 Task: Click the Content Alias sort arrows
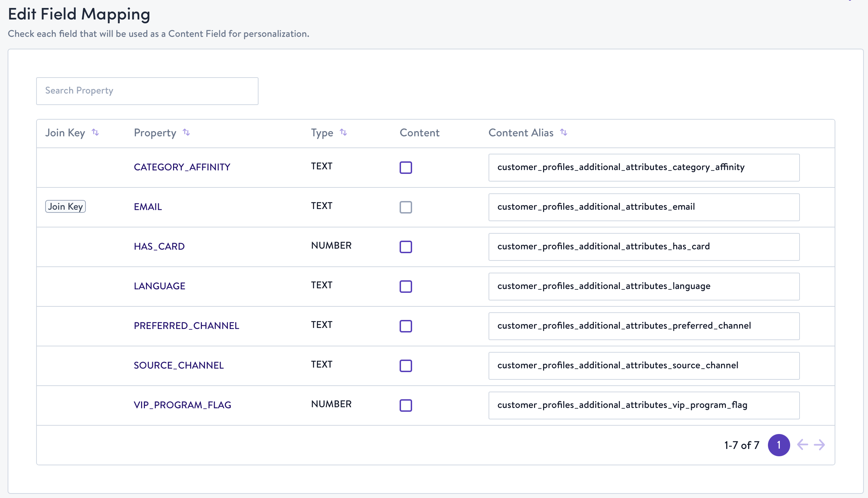tap(564, 132)
